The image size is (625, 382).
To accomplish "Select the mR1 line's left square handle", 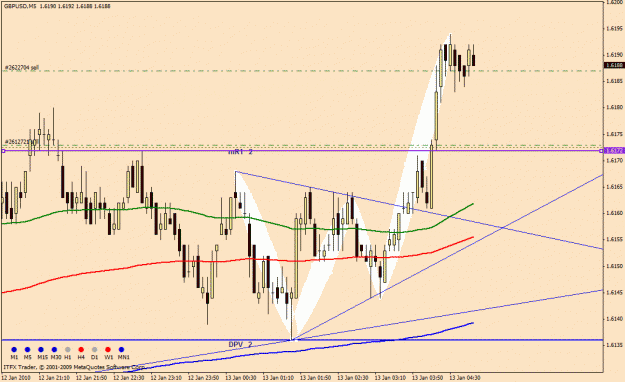I will tap(3, 151).
